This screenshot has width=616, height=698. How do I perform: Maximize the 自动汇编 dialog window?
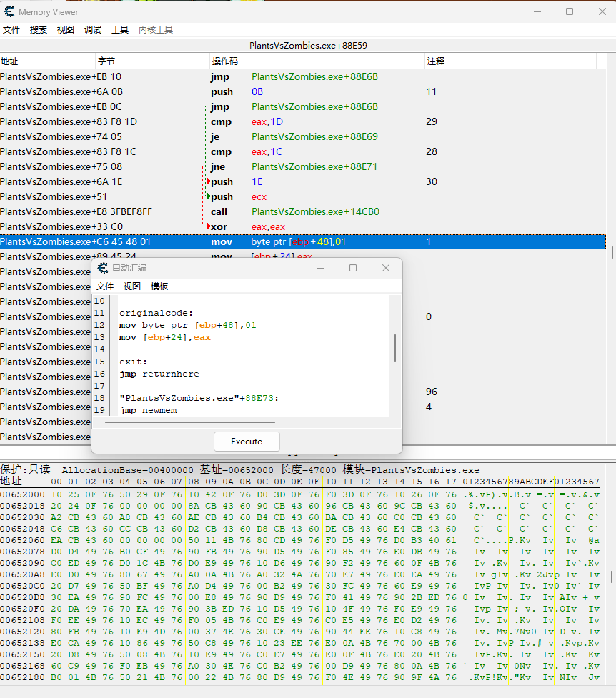352,268
